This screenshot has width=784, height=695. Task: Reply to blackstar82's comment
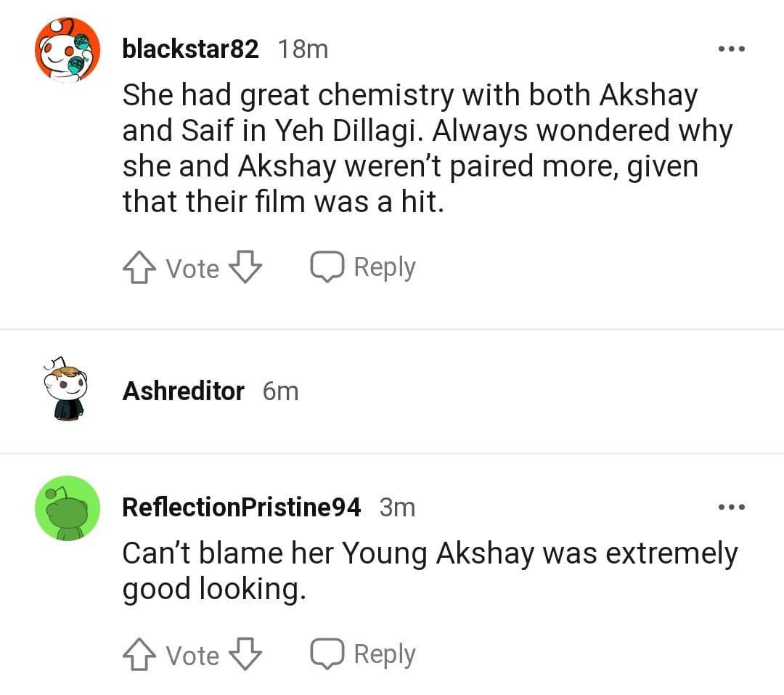click(363, 267)
